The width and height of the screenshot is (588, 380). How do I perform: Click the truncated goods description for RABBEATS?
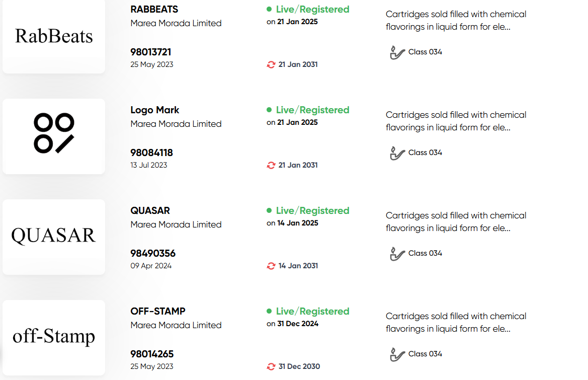[456, 20]
